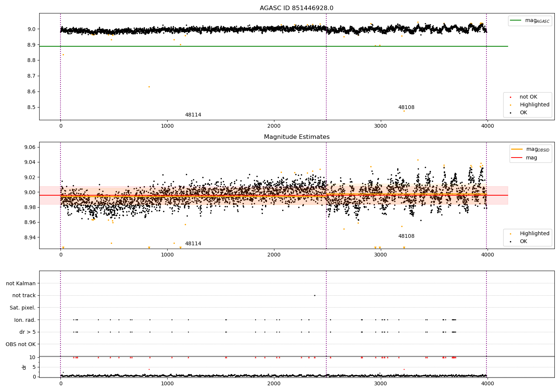Screen dimensions: 560x392
Task: Click the plot title 'AGASC ID 851446928.0'
Action: tap(297, 8)
